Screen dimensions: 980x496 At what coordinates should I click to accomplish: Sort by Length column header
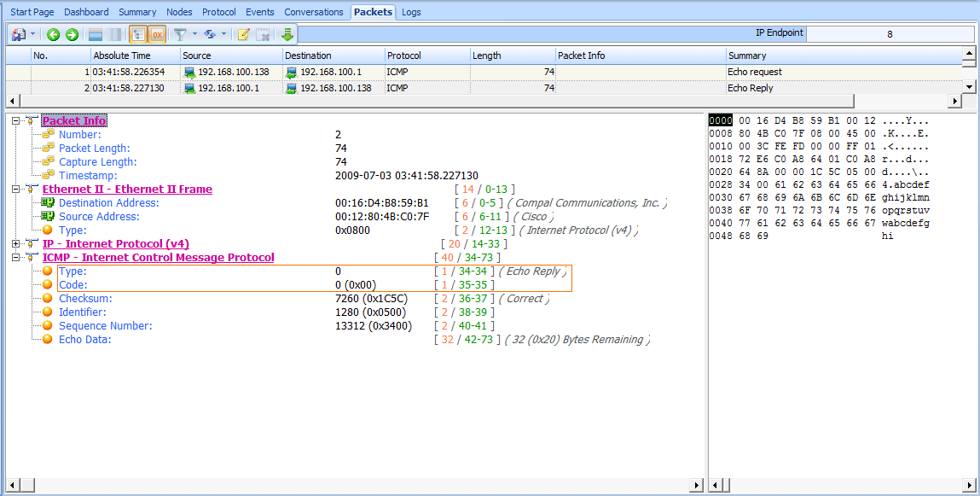pos(513,55)
